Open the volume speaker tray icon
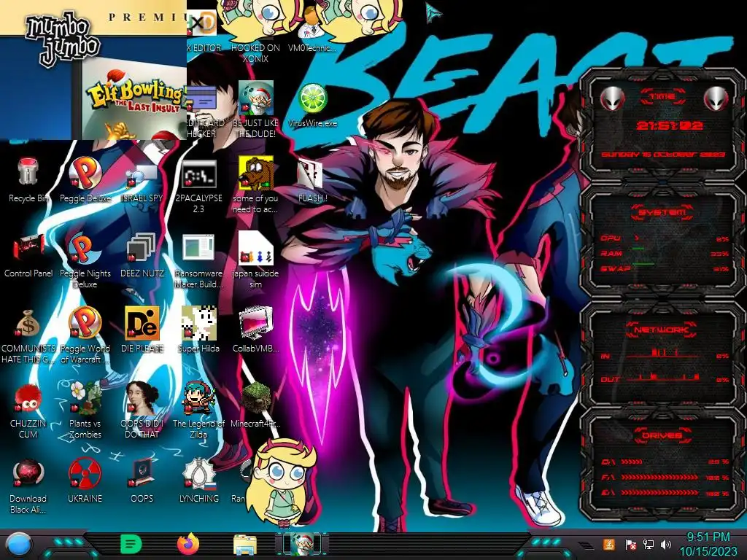 pyautogui.click(x=665, y=545)
